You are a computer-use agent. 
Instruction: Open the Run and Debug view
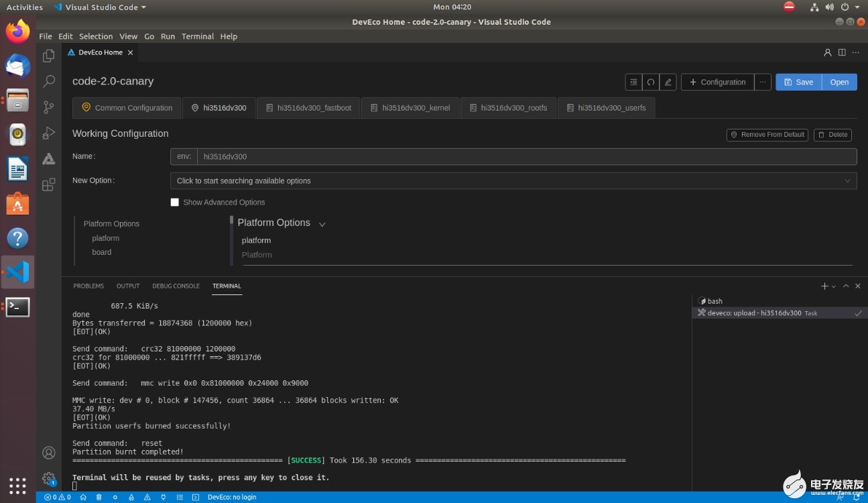point(49,133)
